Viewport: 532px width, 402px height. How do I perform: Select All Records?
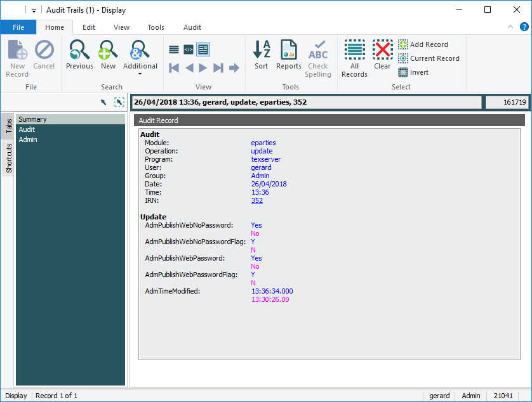(x=354, y=58)
